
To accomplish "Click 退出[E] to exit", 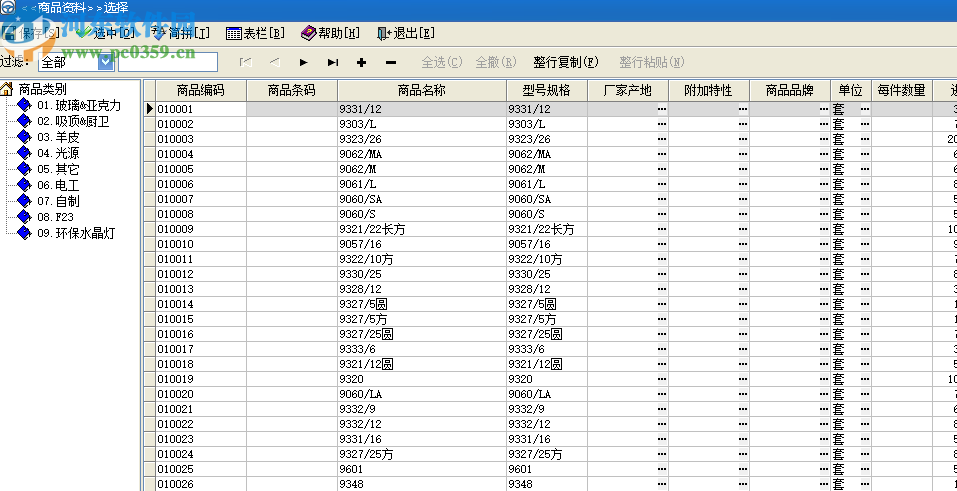I will (406, 33).
